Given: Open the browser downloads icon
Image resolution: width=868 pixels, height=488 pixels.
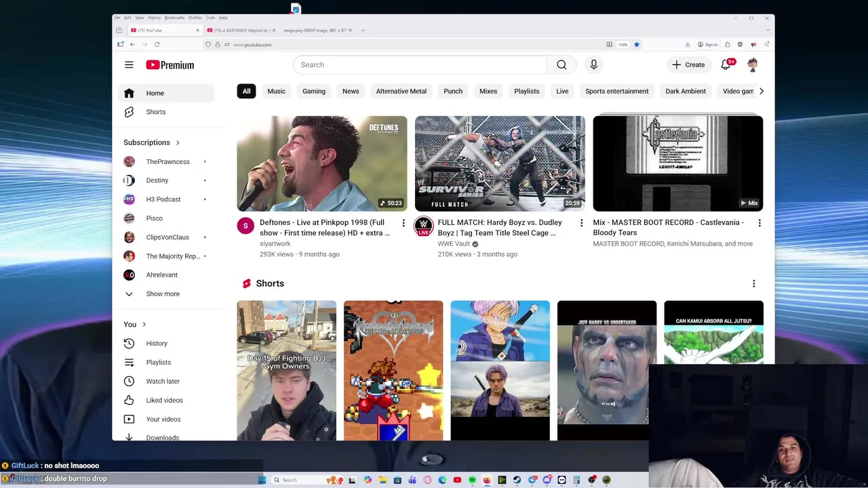Looking at the screenshot, I should 688,44.
